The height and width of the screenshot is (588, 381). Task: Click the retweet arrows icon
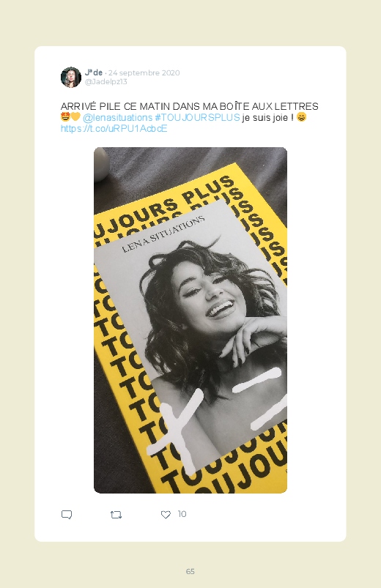pos(116,515)
